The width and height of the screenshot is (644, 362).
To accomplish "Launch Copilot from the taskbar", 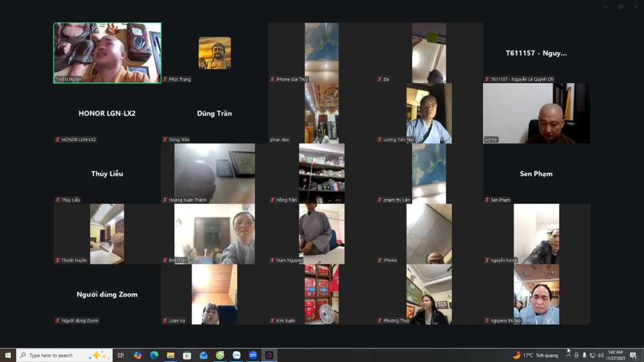I will [137, 355].
